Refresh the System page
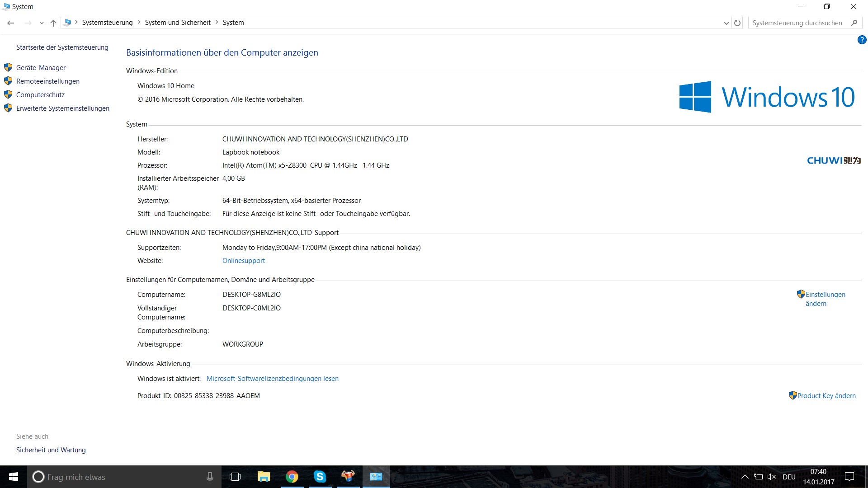This screenshot has width=868, height=488. pos(737,23)
